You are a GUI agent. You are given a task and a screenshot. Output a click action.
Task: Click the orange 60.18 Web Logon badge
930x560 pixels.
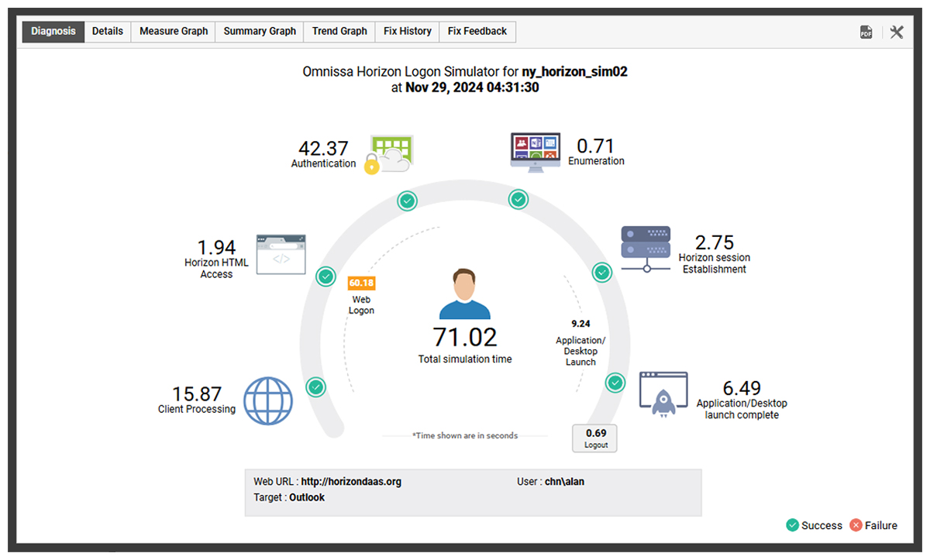coord(362,283)
